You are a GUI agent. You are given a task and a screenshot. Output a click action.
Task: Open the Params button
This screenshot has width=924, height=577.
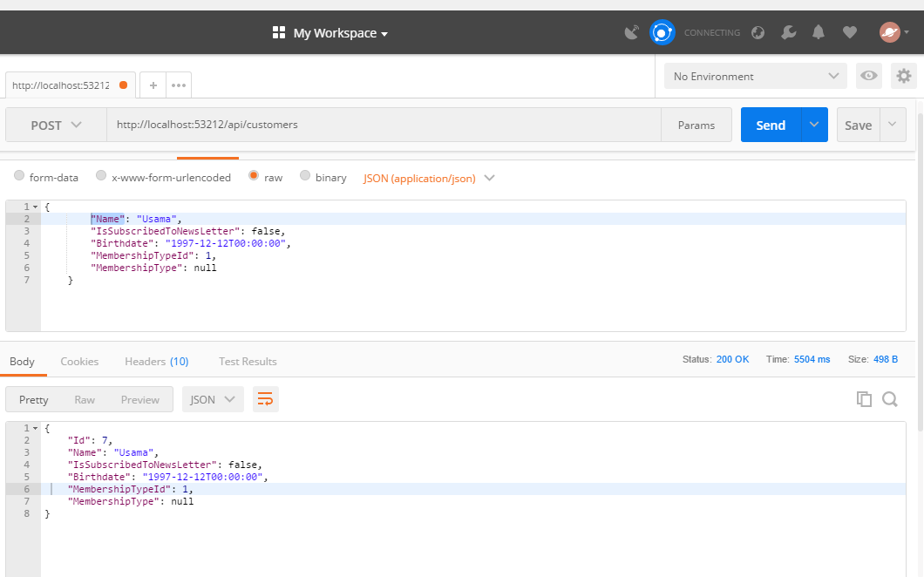696,125
